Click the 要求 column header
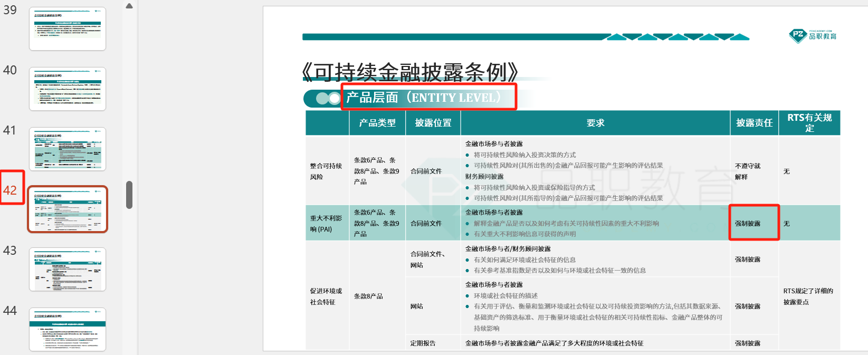 pyautogui.click(x=596, y=123)
